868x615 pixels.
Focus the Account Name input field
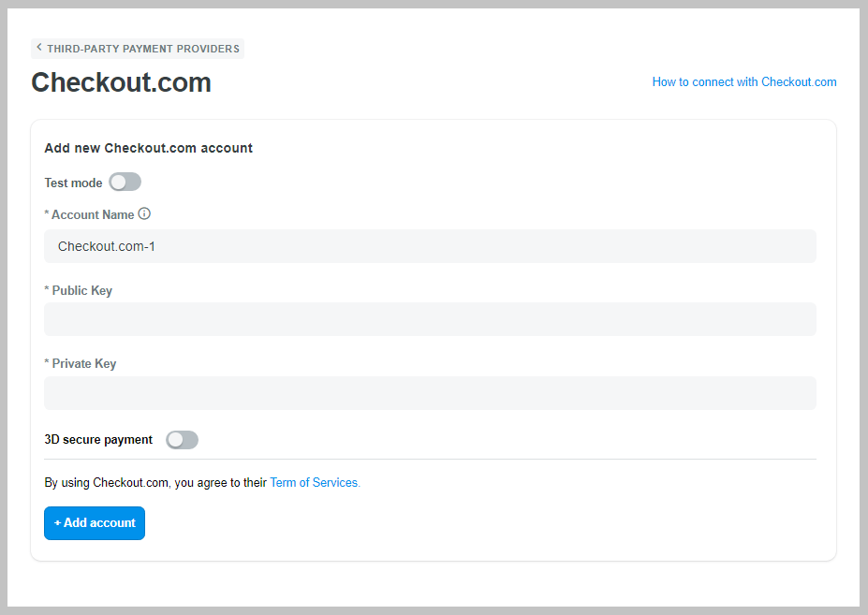click(430, 246)
